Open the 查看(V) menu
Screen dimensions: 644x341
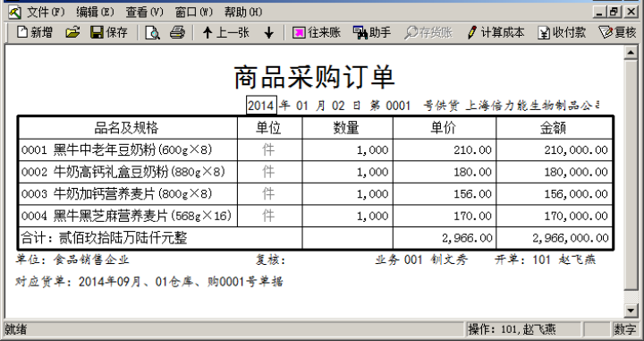(x=144, y=13)
